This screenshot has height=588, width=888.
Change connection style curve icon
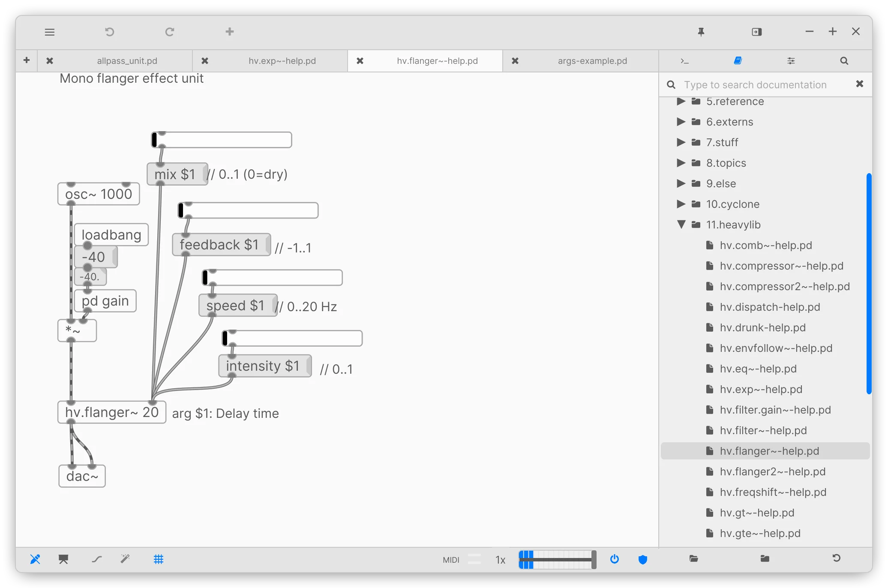tap(97, 559)
